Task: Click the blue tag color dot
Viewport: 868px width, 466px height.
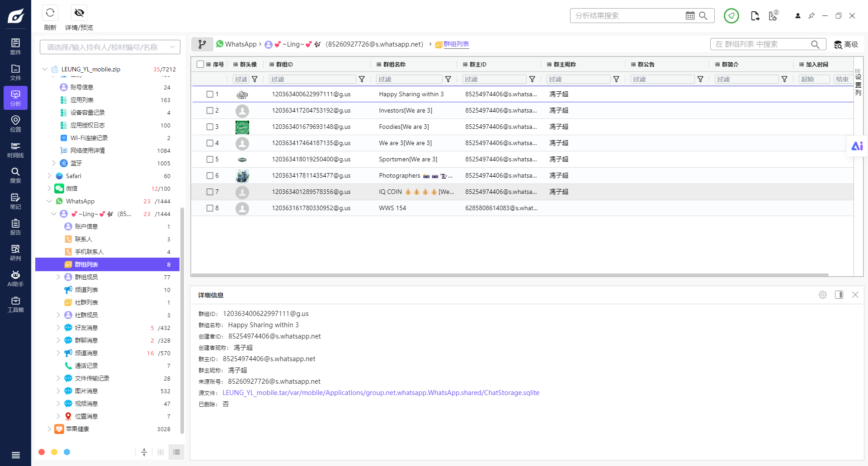Action: 67,452
